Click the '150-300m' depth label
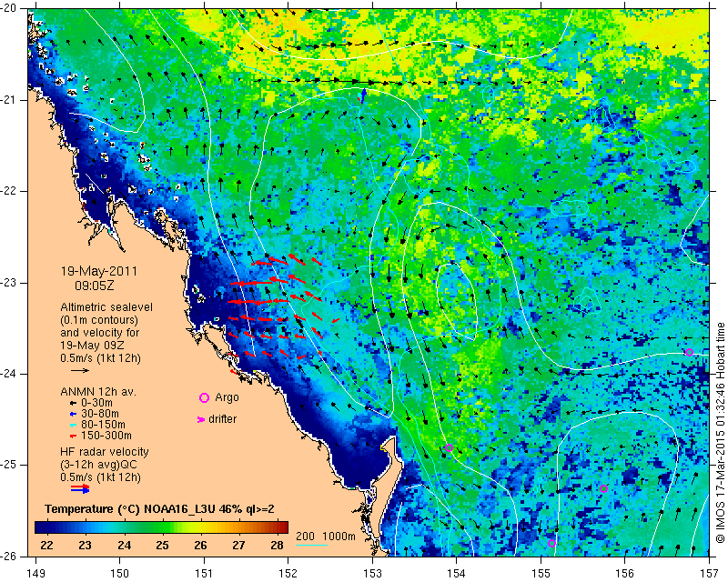The width and height of the screenshot is (728, 582). tap(106, 436)
